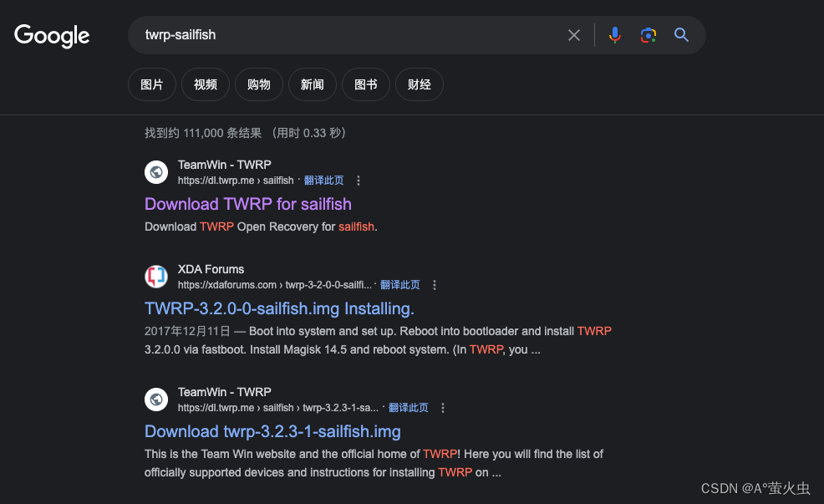Switch to the 图书 filter tab
Viewport: 824px width, 504px height.
pos(366,84)
